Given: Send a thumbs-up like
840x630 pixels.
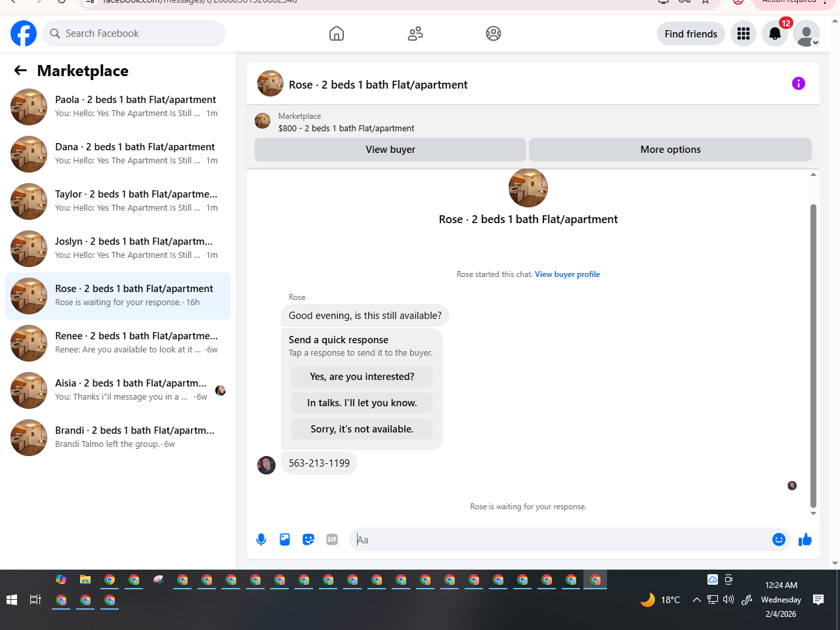Looking at the screenshot, I should pyautogui.click(x=805, y=539).
